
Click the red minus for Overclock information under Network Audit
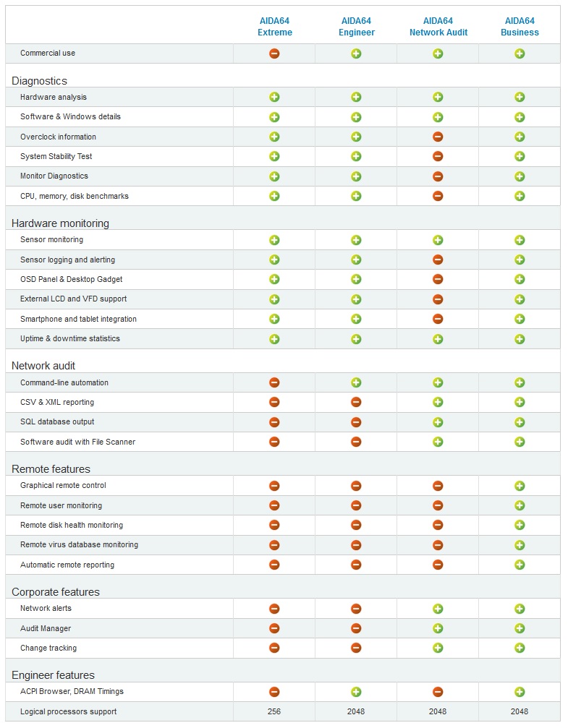click(438, 137)
